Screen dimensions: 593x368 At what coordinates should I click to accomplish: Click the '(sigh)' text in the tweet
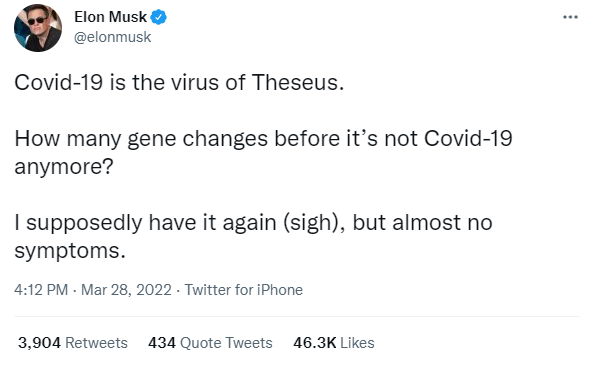(x=314, y=222)
